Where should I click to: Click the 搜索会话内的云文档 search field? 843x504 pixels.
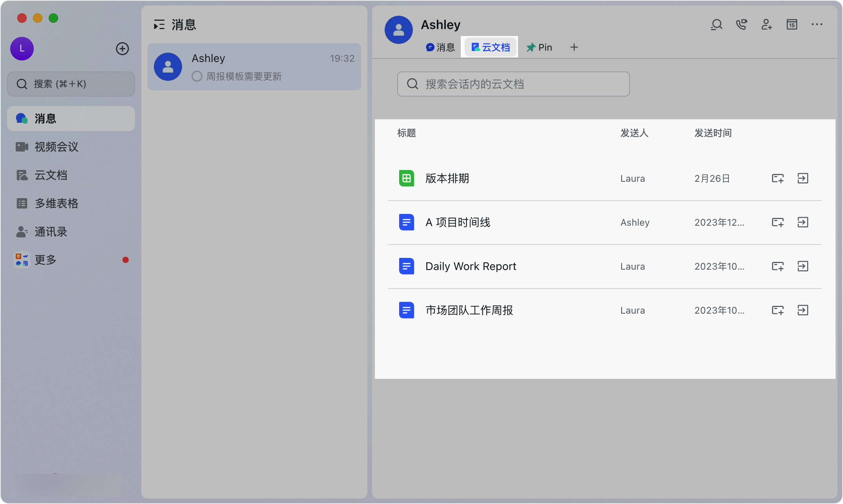coord(513,84)
